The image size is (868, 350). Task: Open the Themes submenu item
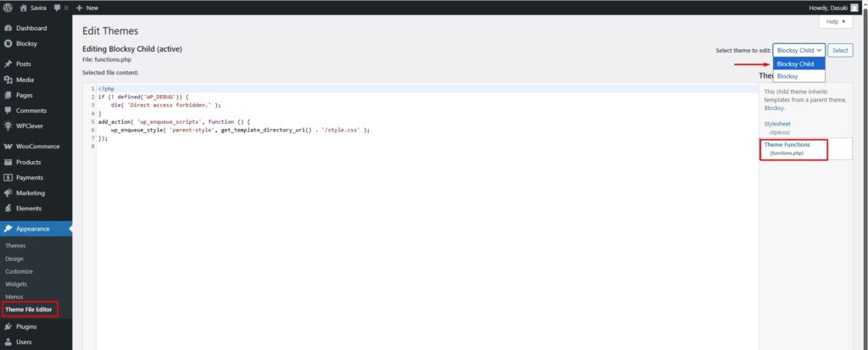[x=15, y=246]
